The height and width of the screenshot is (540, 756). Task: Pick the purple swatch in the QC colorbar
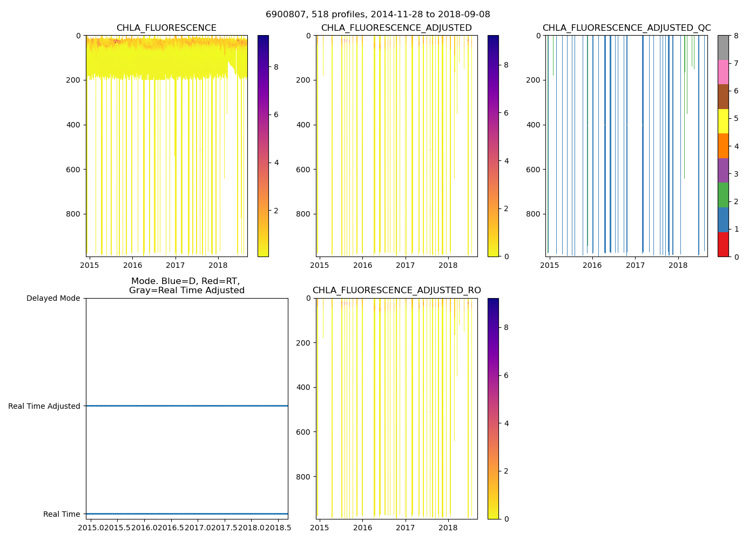(x=723, y=171)
